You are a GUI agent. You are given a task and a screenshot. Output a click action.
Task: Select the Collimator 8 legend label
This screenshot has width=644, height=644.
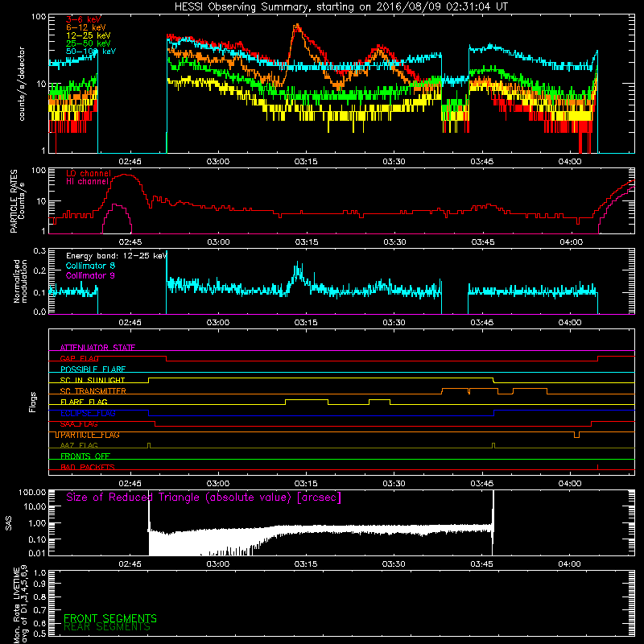(x=90, y=266)
